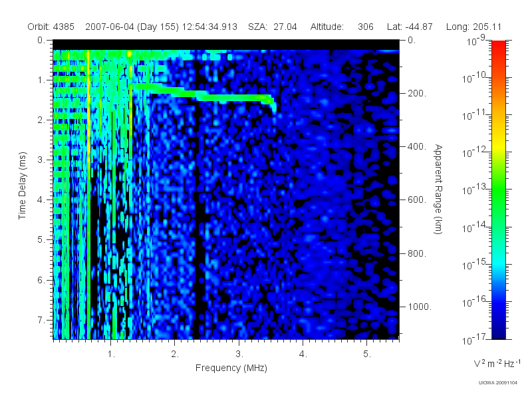Click the 'V² m⁻² Hz⁻¹' units label
The width and height of the screenshot is (532, 399).
(x=497, y=363)
